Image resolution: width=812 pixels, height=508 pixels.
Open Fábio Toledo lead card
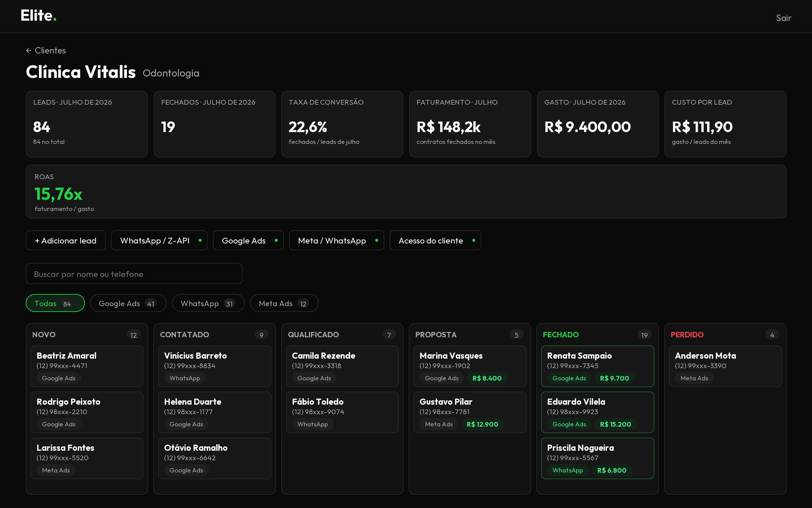tap(342, 412)
